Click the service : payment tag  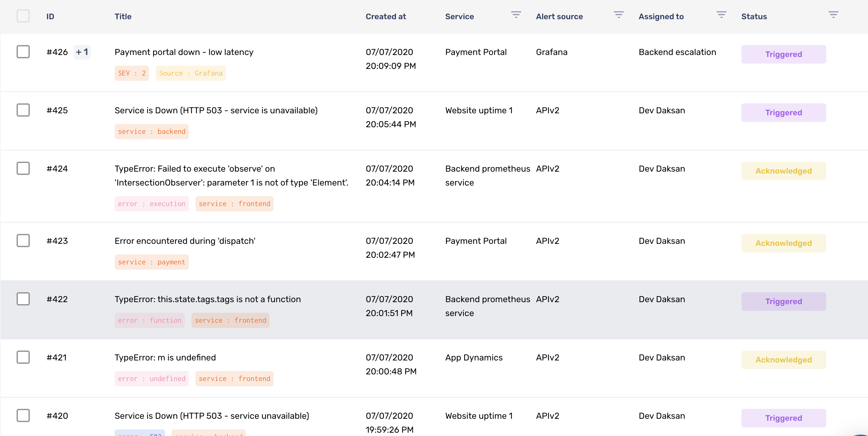point(151,262)
